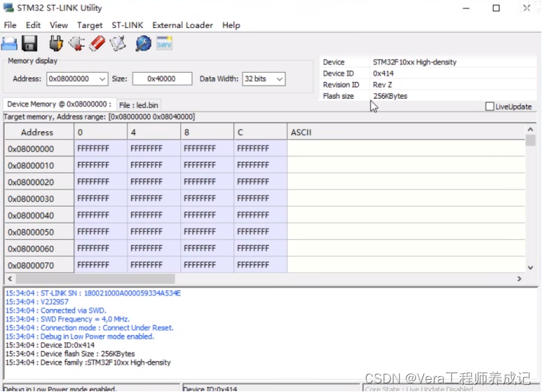Screen dimensions: 542x392
Task: Click the vertical scrollbar thumb in memory table
Action: point(530,141)
